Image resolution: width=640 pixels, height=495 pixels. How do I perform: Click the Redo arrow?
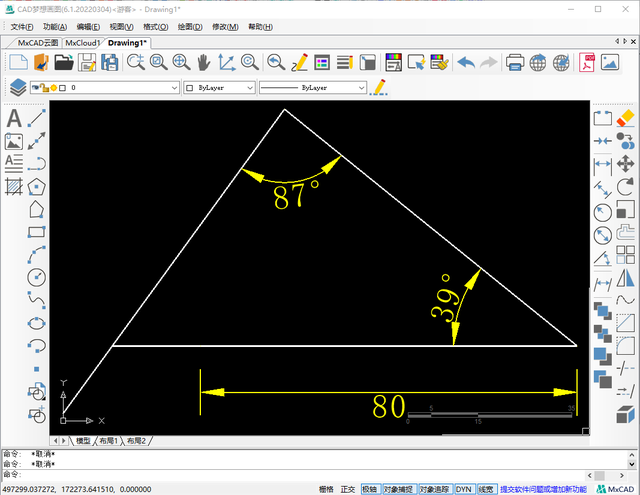click(489, 62)
